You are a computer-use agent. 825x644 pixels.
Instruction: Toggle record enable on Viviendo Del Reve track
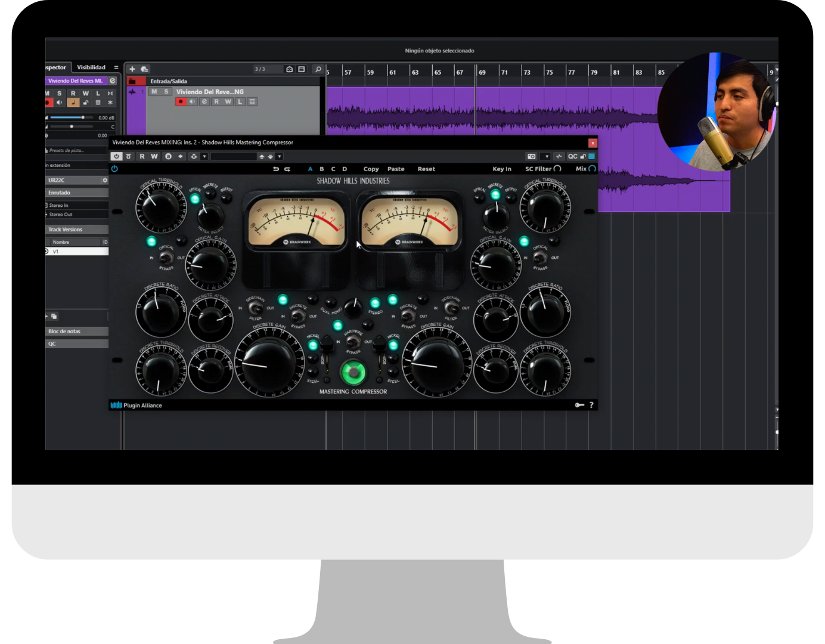coord(181,101)
